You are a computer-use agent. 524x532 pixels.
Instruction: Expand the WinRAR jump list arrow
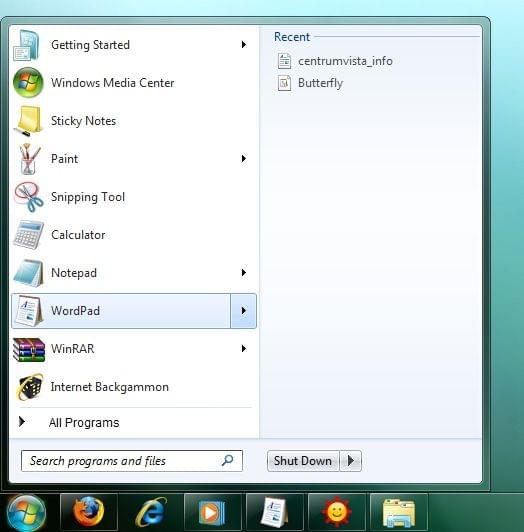(244, 348)
